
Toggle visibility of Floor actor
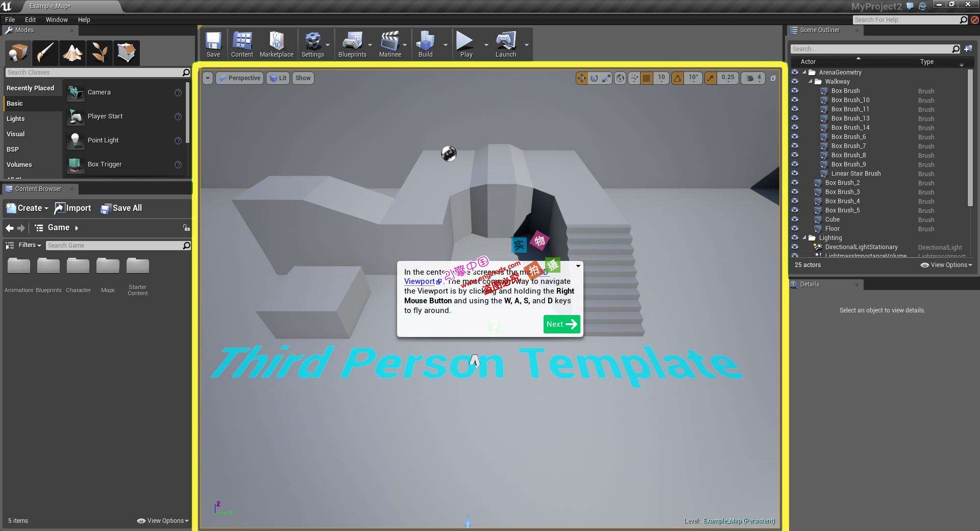point(795,229)
